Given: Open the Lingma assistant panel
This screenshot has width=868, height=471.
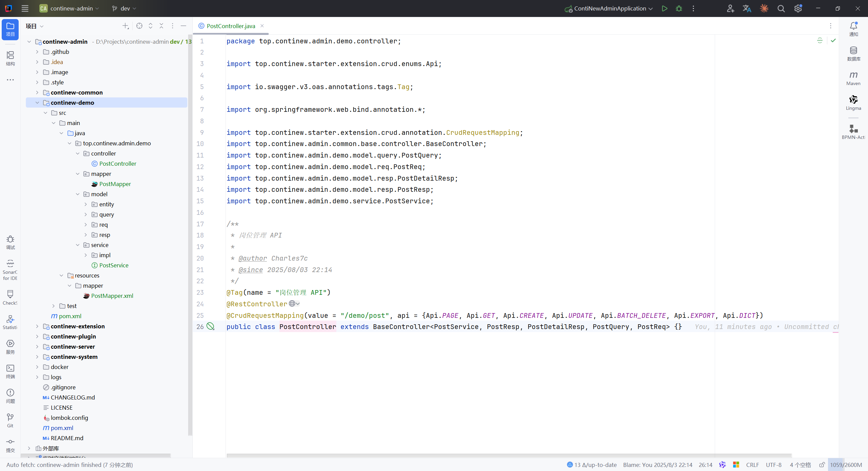Looking at the screenshot, I should tap(853, 103).
